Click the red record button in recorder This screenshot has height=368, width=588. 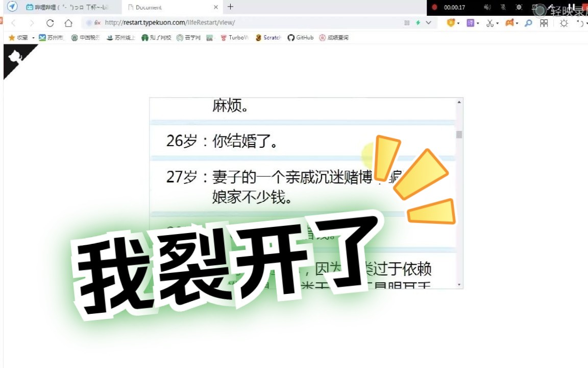434,7
